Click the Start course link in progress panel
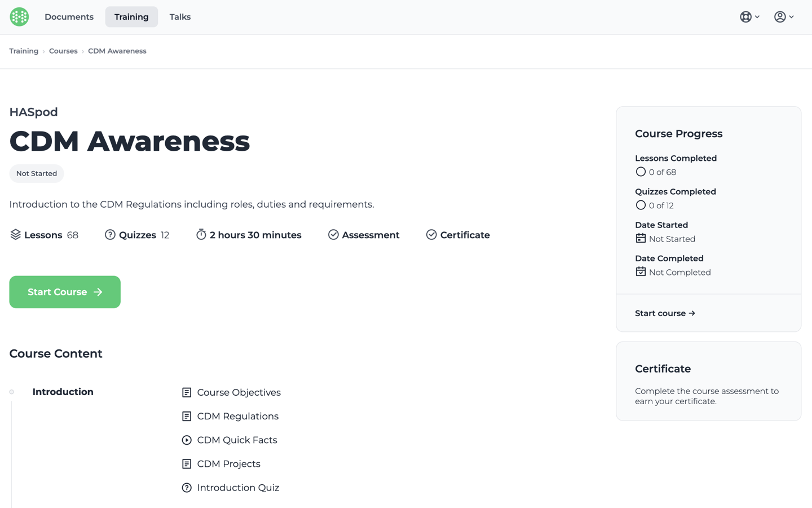 [665, 313]
